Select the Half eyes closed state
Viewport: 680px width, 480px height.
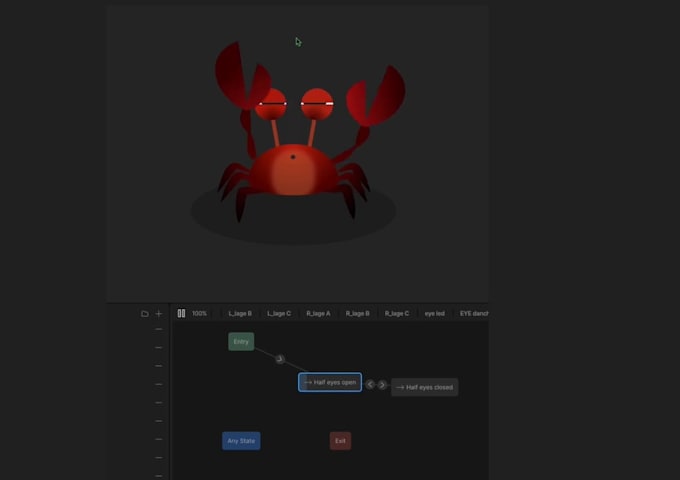[425, 387]
